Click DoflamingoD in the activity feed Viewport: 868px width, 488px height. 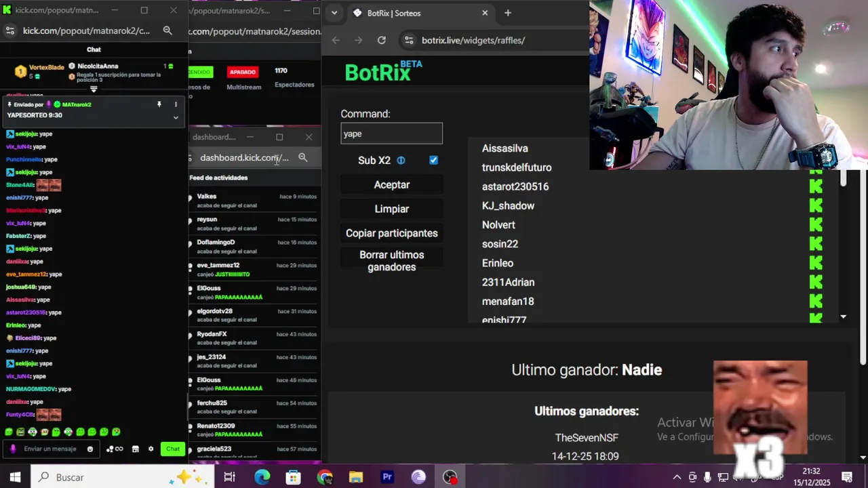click(x=216, y=242)
